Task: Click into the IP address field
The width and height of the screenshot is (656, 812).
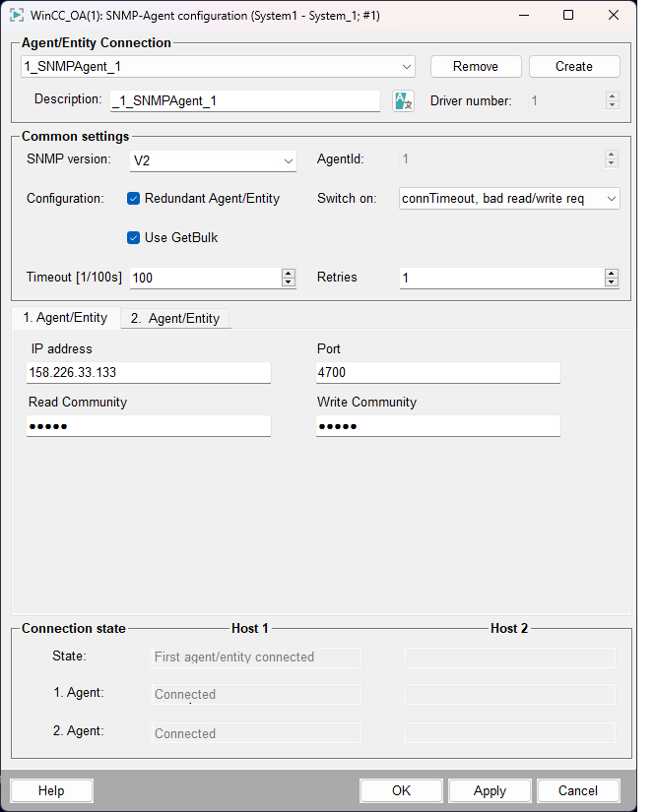Action: [148, 372]
